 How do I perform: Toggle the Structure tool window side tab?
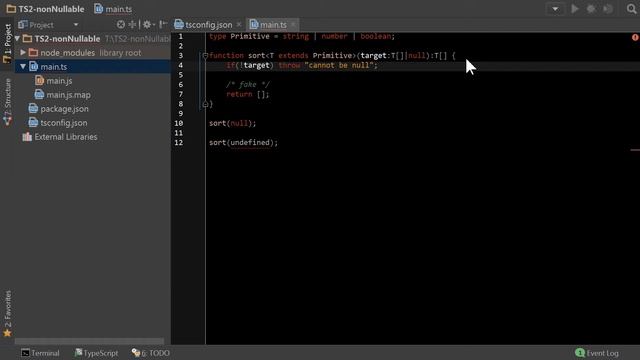pos(7,102)
